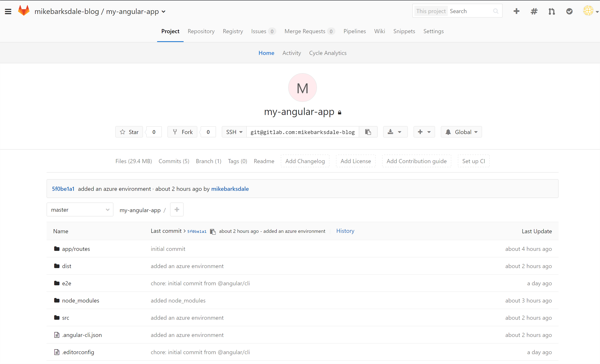Star the my-angular-app project
The width and height of the screenshot is (600, 364).
(x=129, y=132)
